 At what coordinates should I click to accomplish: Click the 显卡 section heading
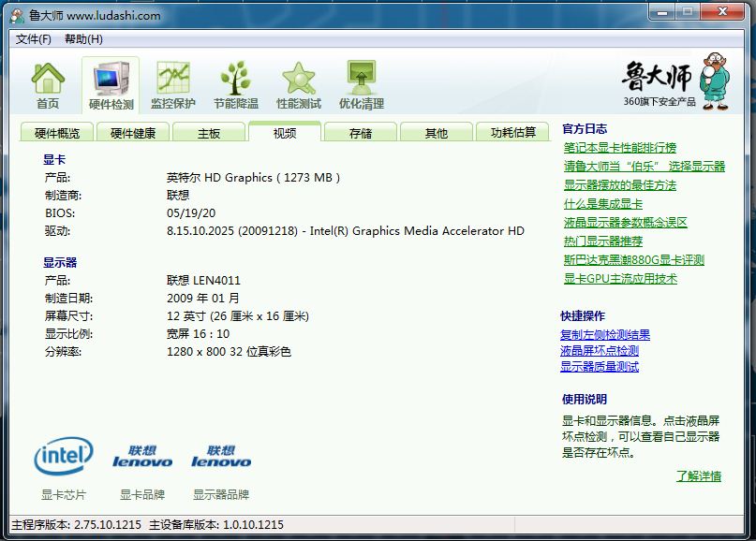point(54,160)
